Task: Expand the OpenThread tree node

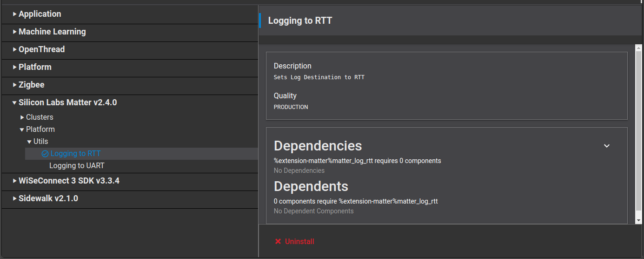Action: tap(15, 49)
